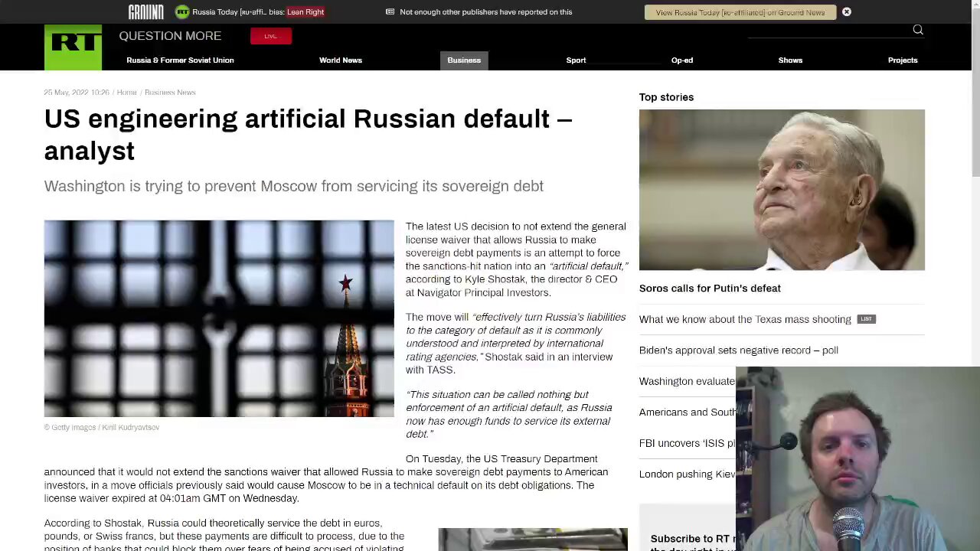Click the small RT icon in Ground News bar

click(x=182, y=11)
